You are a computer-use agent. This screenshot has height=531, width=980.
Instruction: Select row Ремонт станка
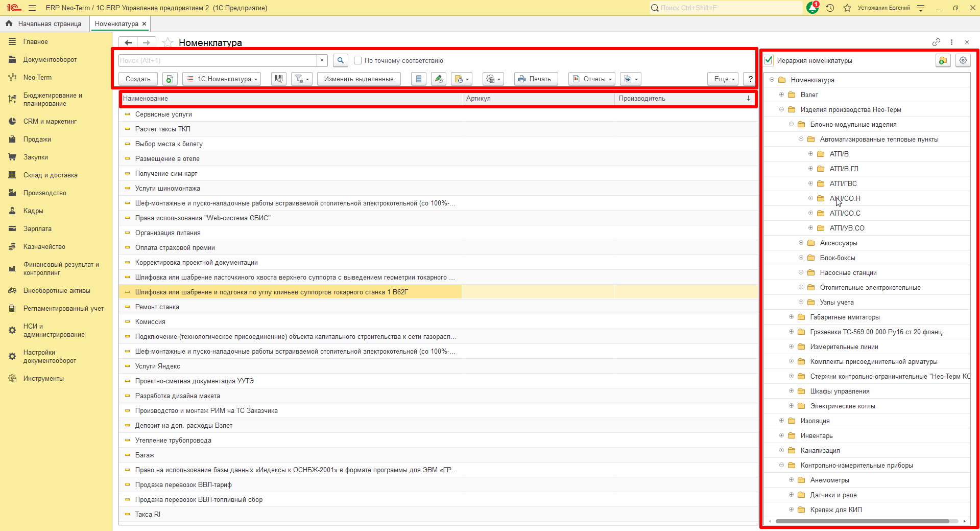(x=439, y=307)
